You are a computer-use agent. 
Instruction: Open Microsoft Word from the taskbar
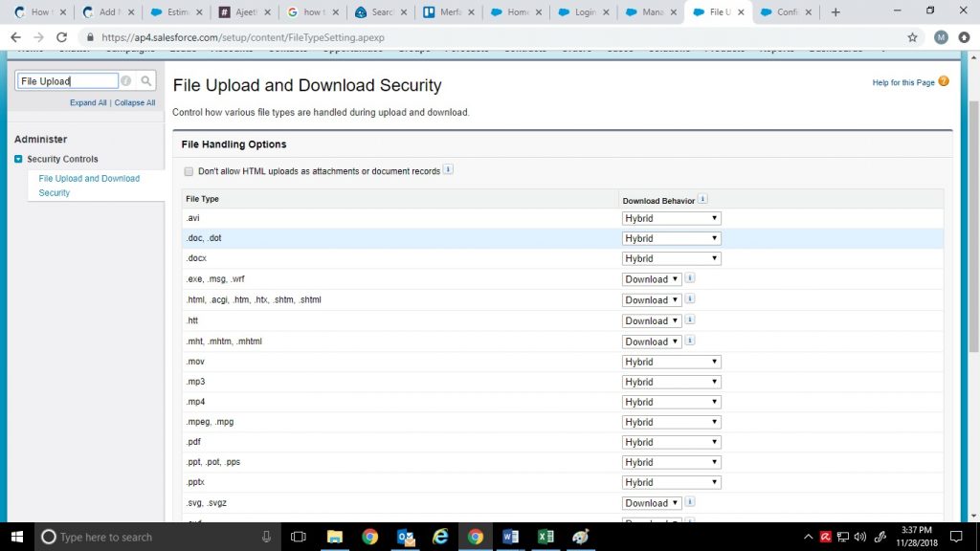click(x=510, y=537)
